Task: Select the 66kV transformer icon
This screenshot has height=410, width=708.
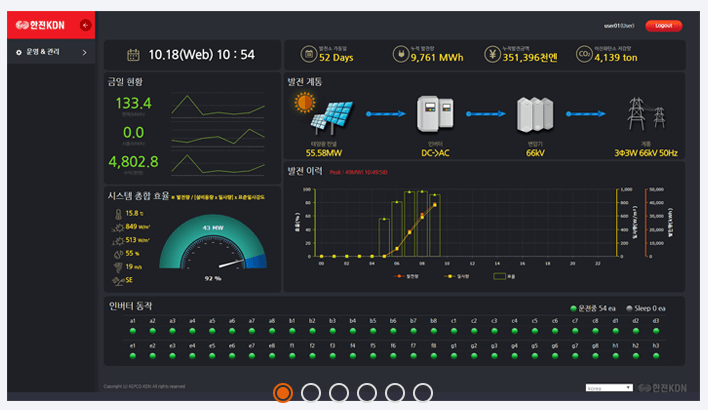Action: [535, 115]
